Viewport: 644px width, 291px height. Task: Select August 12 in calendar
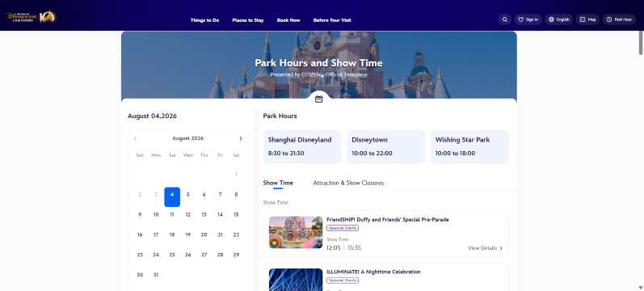click(188, 214)
